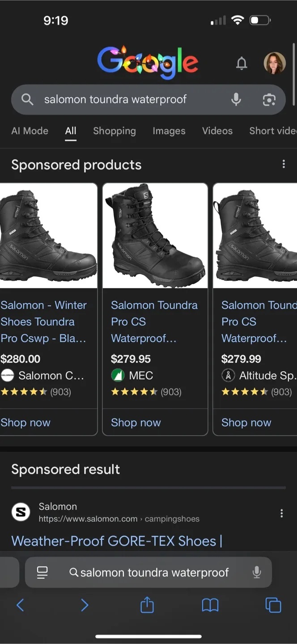The width and height of the screenshot is (297, 644).
Task: Start a voice search with the microphone icon
Action: pyautogui.click(x=236, y=99)
